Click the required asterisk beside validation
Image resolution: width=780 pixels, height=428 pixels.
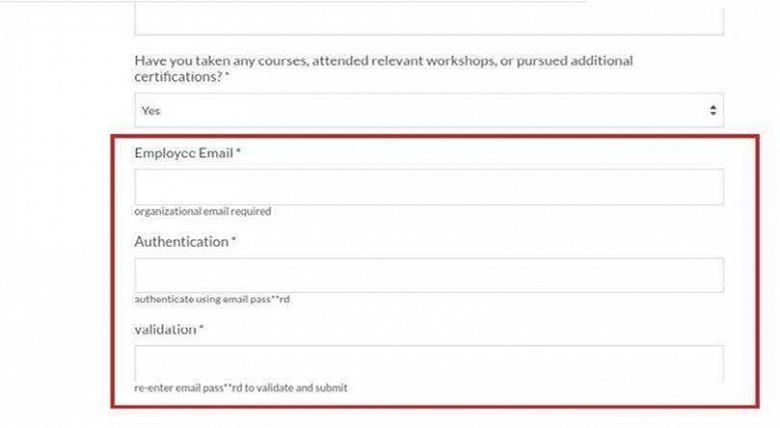[201, 329]
